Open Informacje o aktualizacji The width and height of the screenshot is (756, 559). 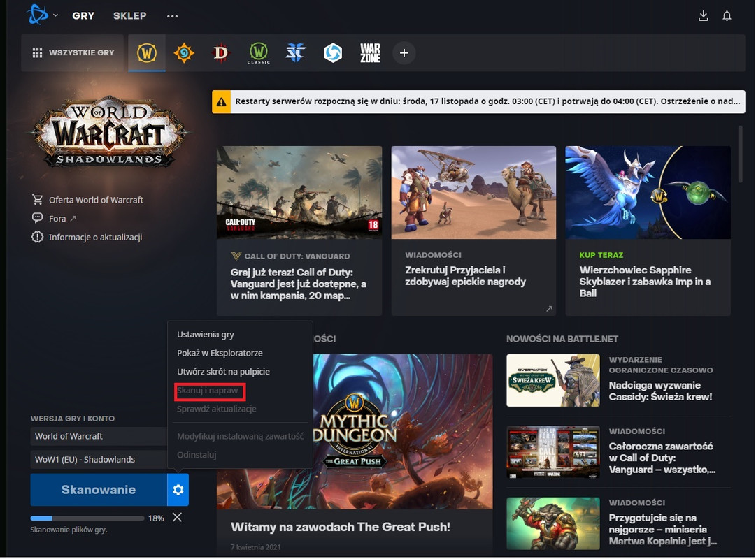[96, 237]
